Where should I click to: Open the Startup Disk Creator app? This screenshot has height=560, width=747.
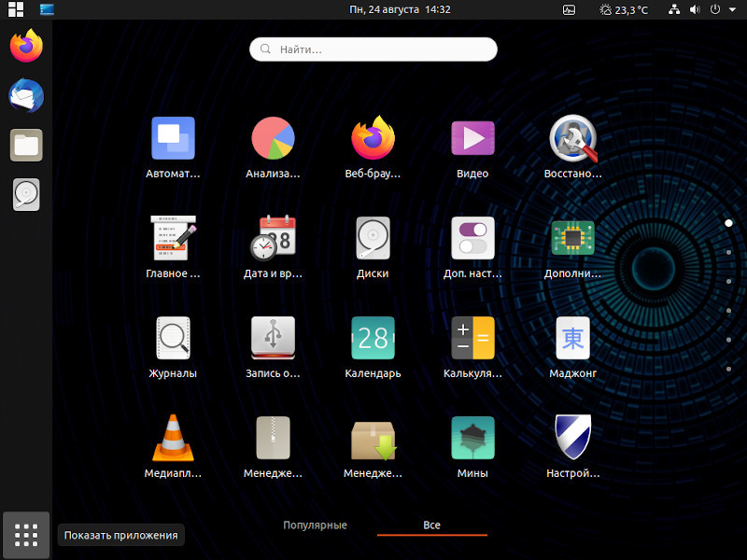point(273,339)
